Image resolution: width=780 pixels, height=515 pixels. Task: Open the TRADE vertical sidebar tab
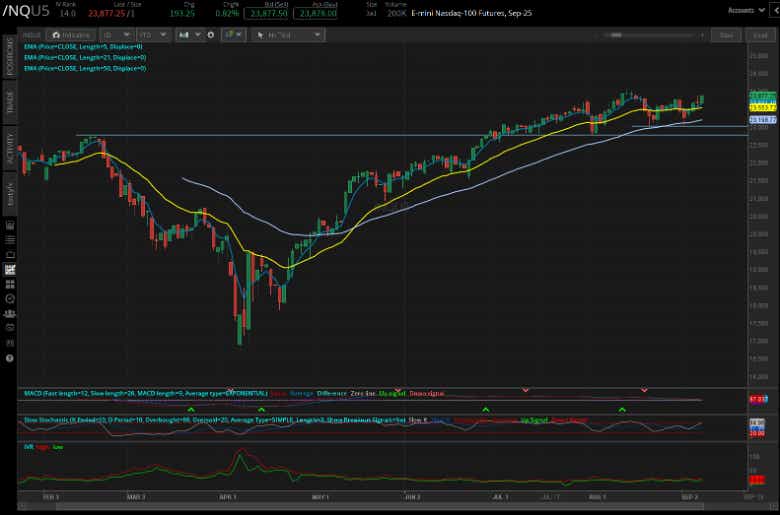tap(9, 102)
